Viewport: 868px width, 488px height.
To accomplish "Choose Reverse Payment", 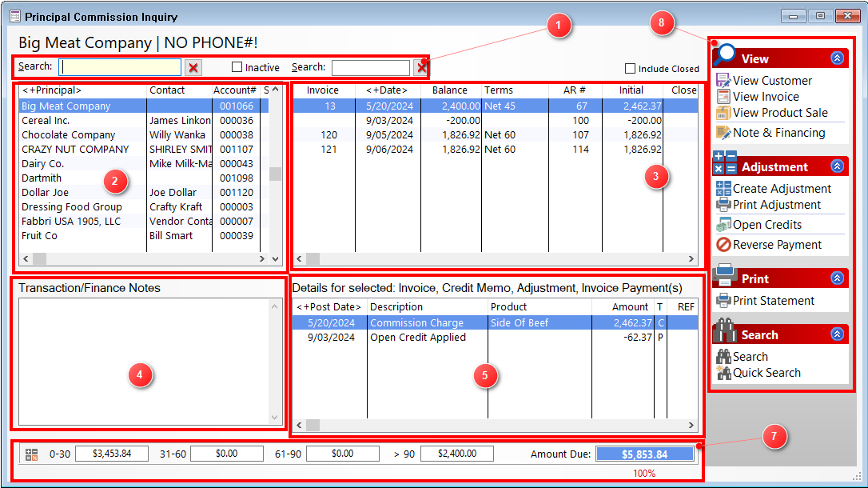I will [777, 245].
